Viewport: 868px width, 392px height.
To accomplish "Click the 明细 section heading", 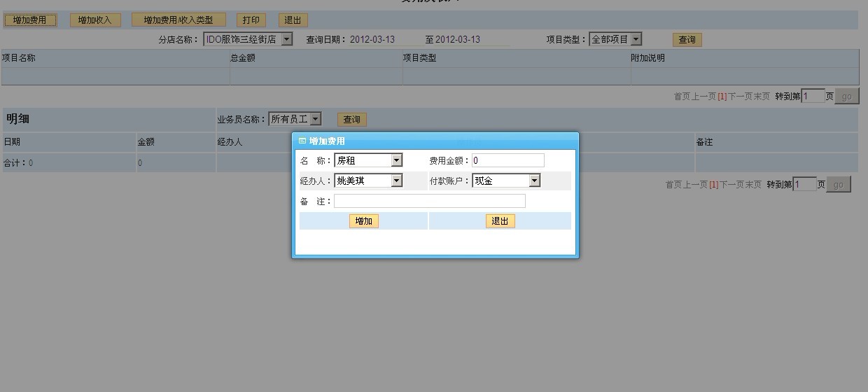I will (17, 119).
